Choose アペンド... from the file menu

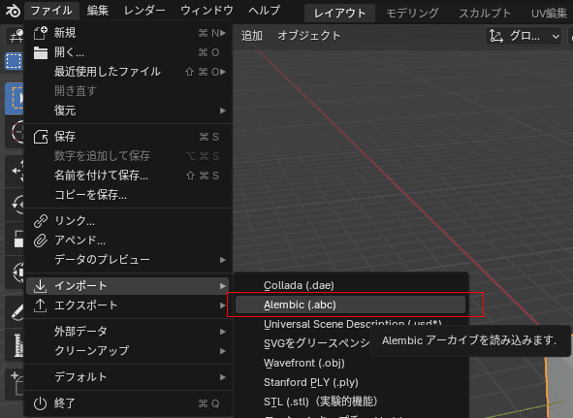(x=128, y=240)
